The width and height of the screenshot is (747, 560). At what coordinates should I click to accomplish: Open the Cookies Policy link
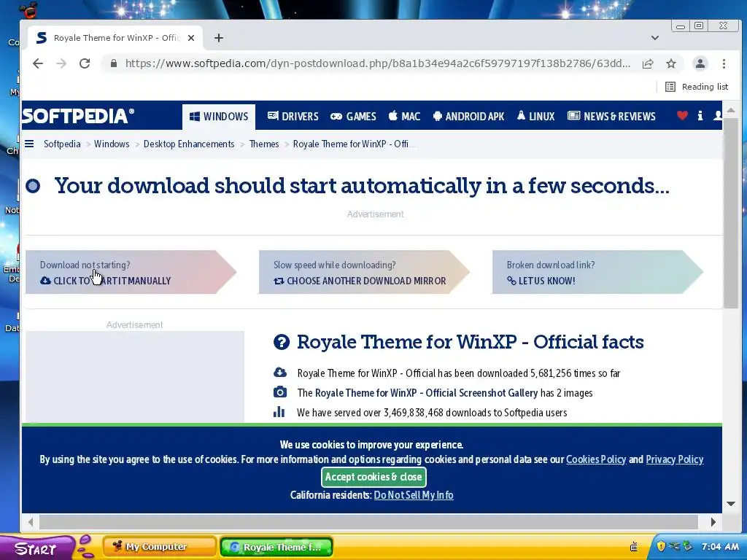596,459
